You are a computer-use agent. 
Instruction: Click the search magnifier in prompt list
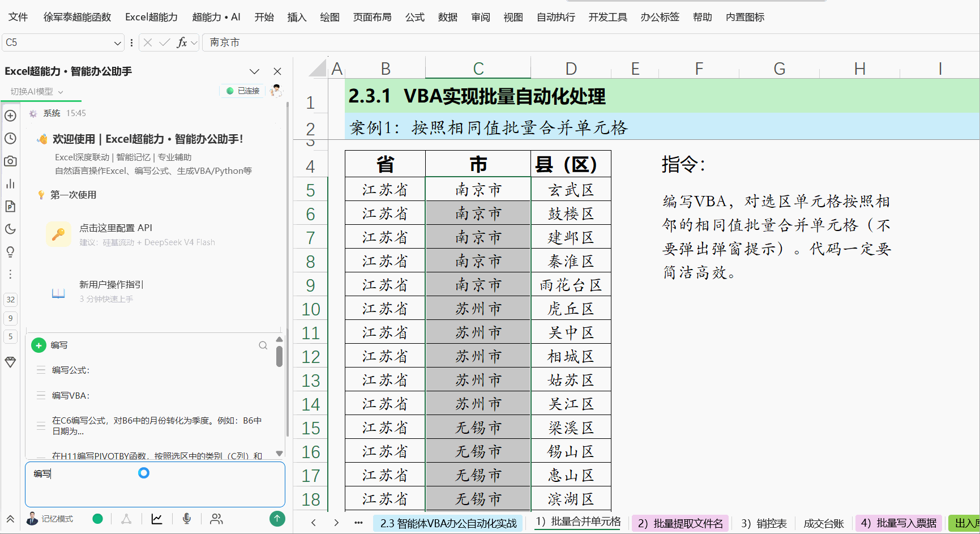263,345
